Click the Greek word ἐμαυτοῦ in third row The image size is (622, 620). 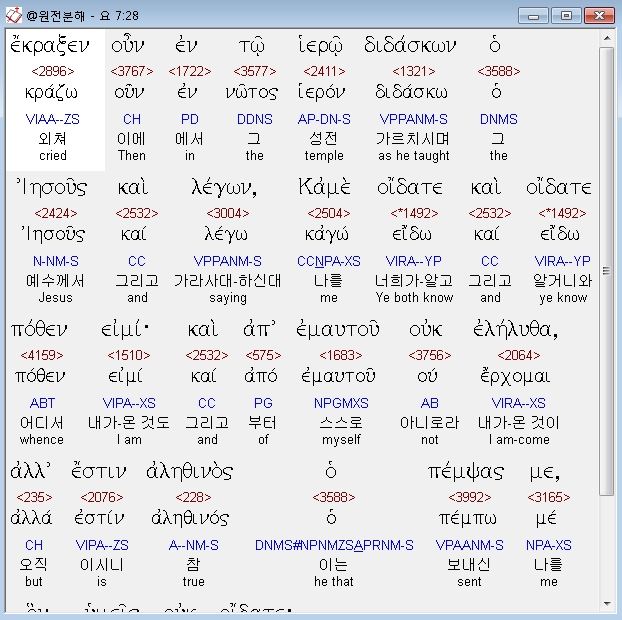tap(338, 329)
